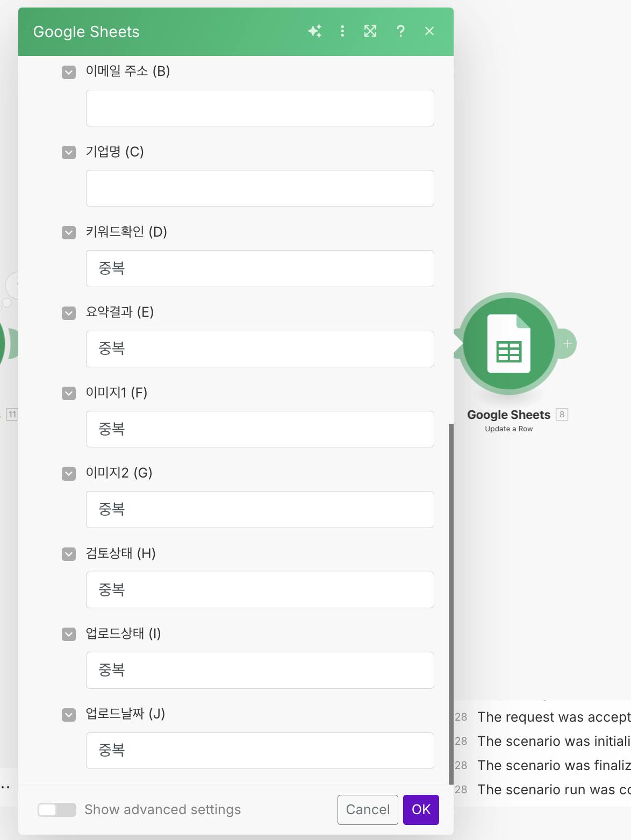Click the Cancel button
This screenshot has height=840, width=631.
368,809
